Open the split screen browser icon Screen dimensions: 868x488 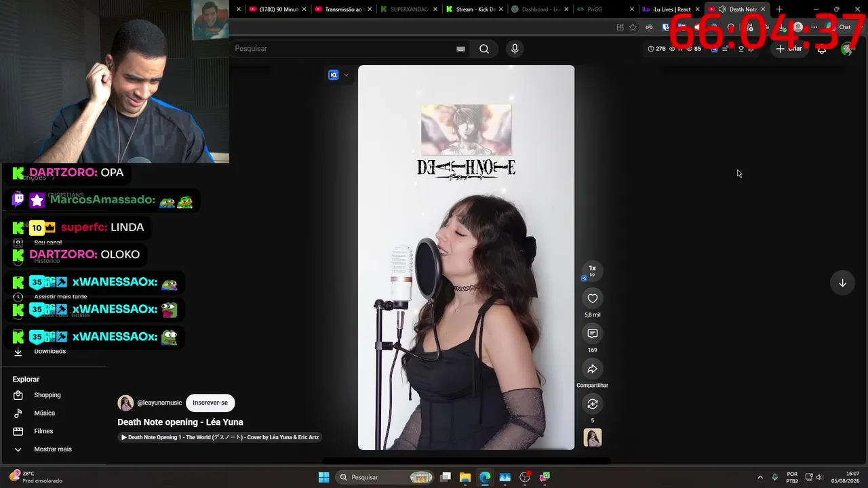click(x=620, y=27)
